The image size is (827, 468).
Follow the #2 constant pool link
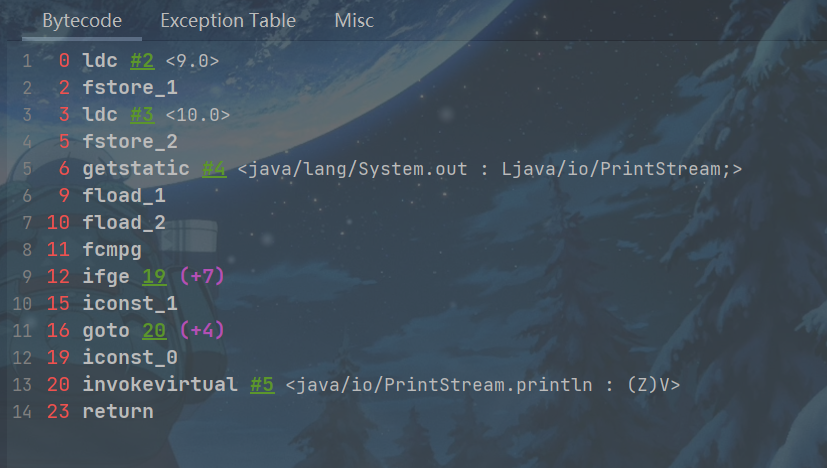click(142, 61)
